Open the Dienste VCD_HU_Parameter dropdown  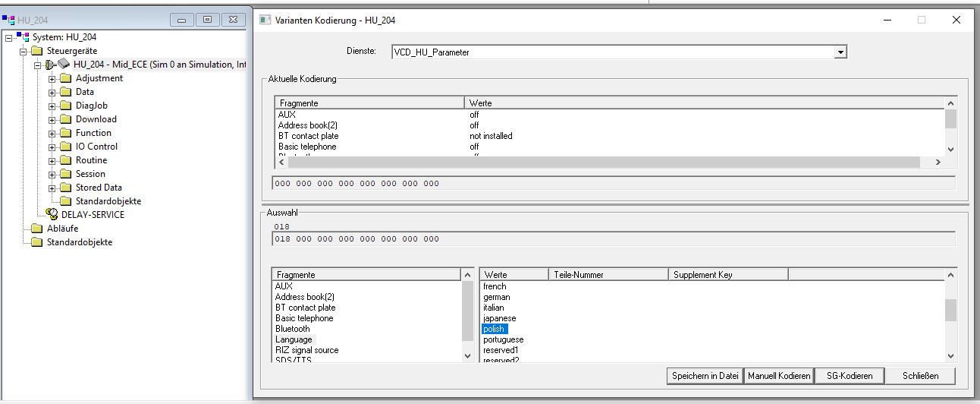840,52
